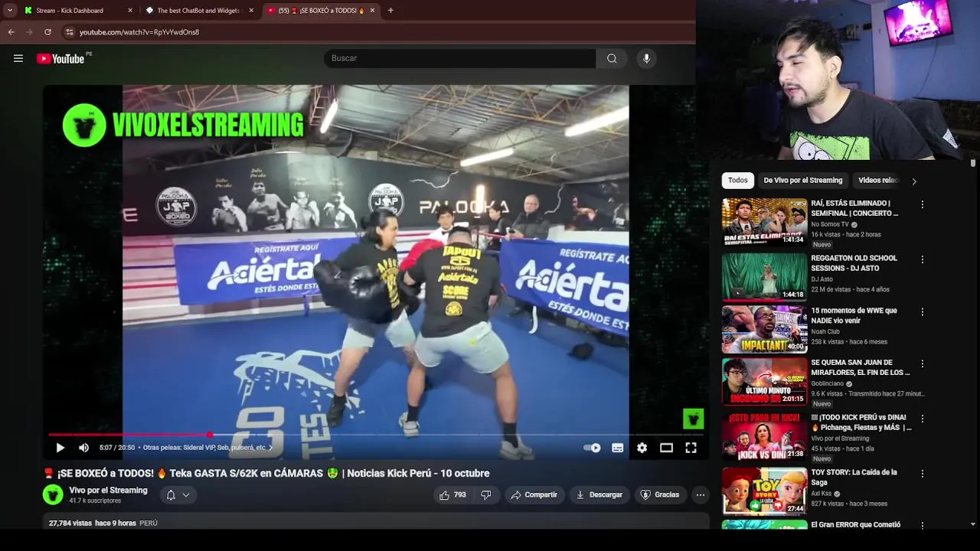Click the Axl Kss channel name
Image resolution: width=980 pixels, height=551 pixels.
(822, 494)
